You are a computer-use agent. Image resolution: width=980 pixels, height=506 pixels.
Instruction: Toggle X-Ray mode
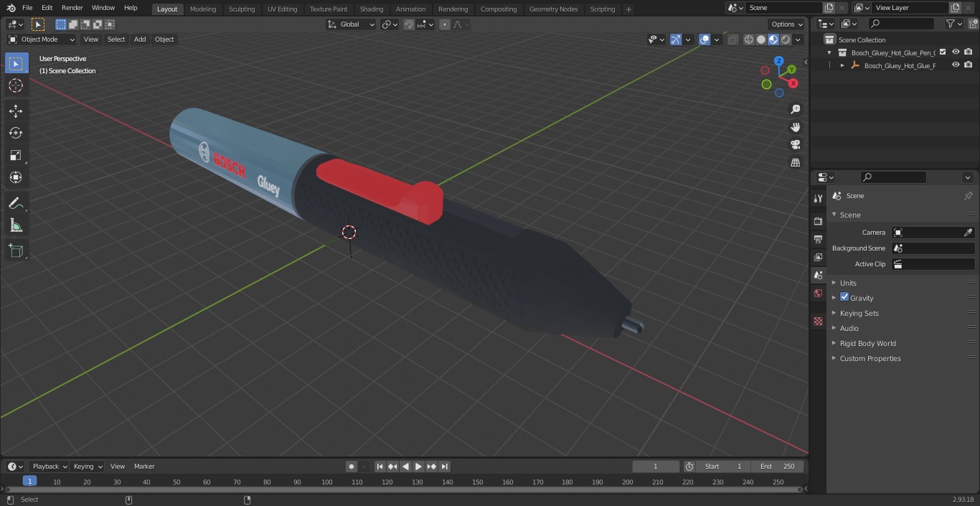tap(732, 39)
